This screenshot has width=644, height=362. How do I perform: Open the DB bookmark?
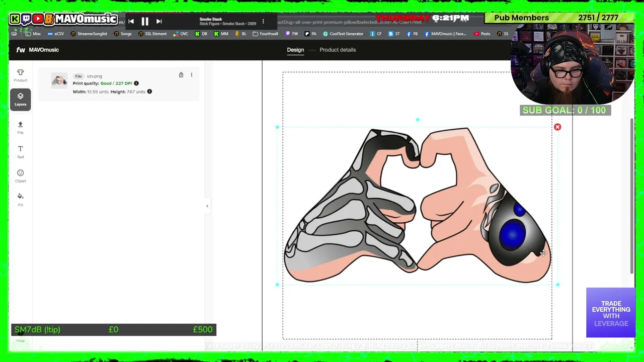(201, 34)
